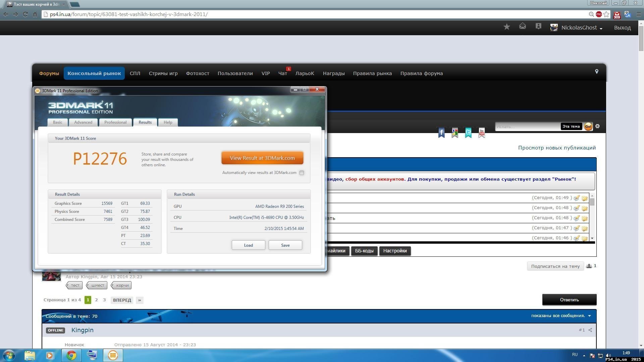Click View Result at 3DMark.com button

coord(262,158)
